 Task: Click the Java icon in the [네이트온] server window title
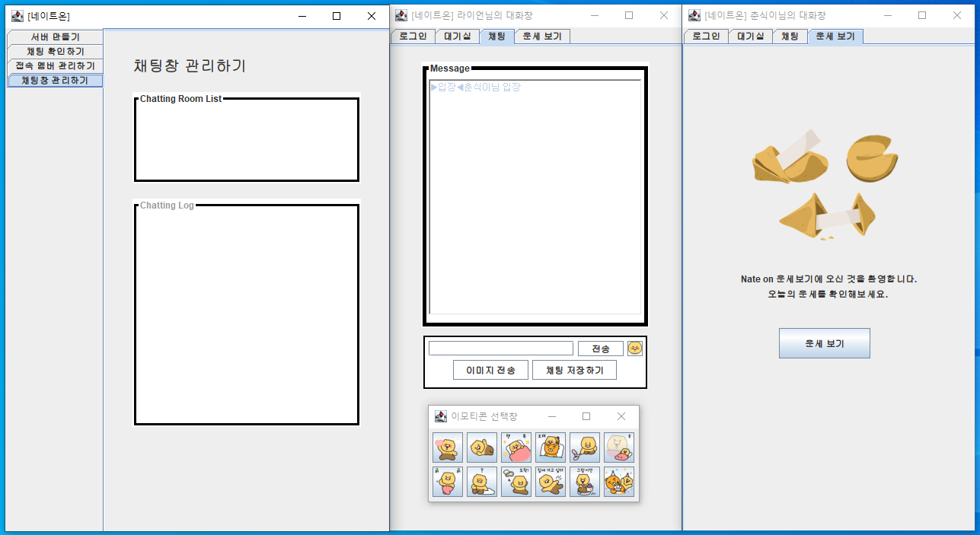point(18,16)
